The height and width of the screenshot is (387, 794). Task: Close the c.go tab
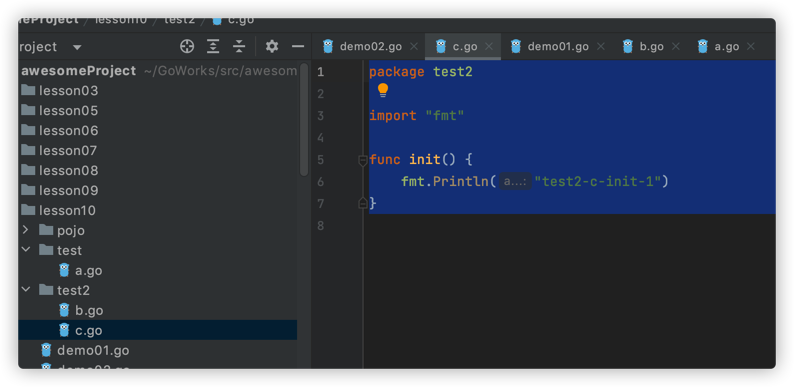tap(489, 47)
